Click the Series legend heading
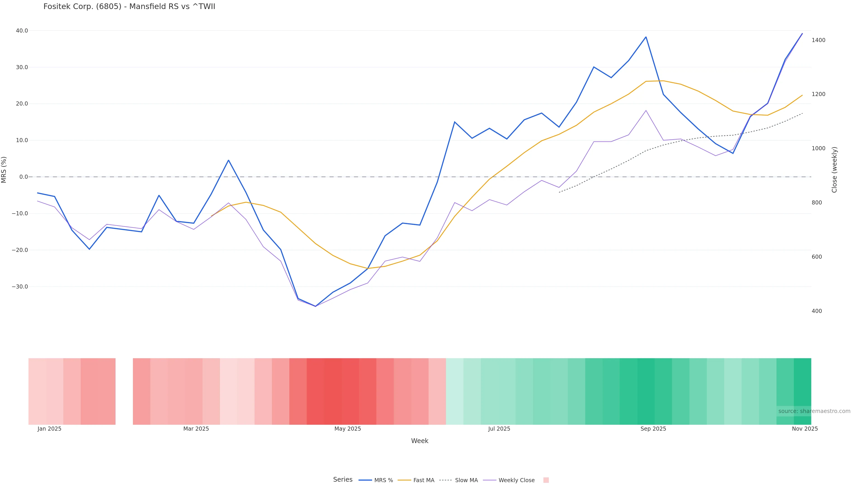 click(x=343, y=480)
